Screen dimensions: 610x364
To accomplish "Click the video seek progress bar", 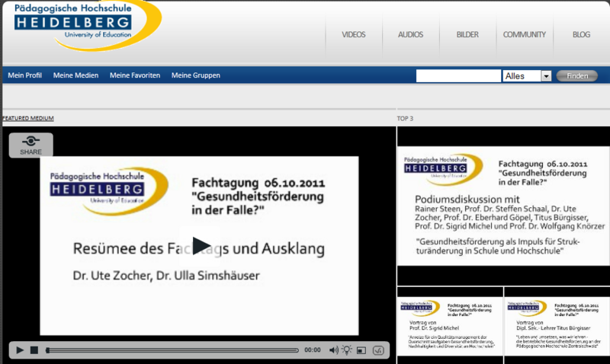I will pos(172,350).
